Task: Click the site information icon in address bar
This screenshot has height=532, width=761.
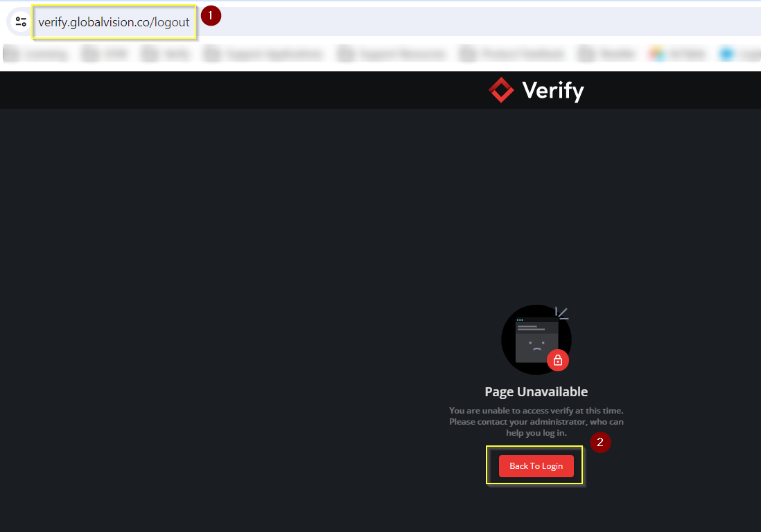Action: click(x=21, y=21)
